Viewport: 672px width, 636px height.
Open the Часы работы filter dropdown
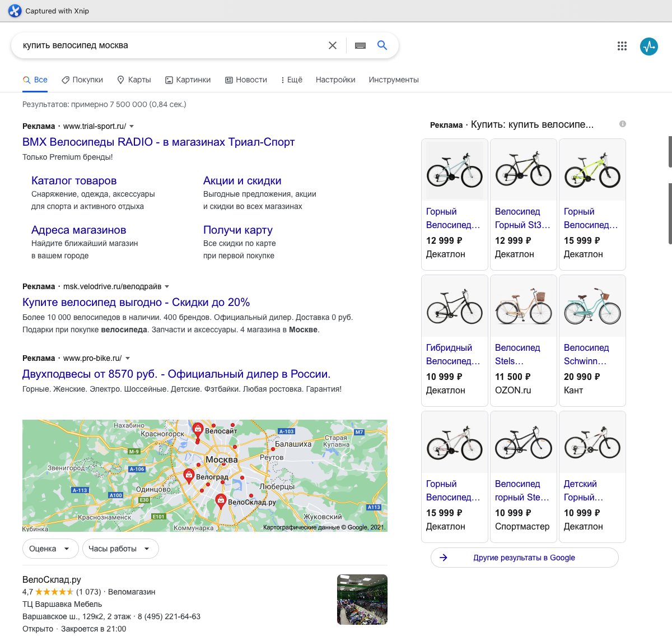(120, 549)
